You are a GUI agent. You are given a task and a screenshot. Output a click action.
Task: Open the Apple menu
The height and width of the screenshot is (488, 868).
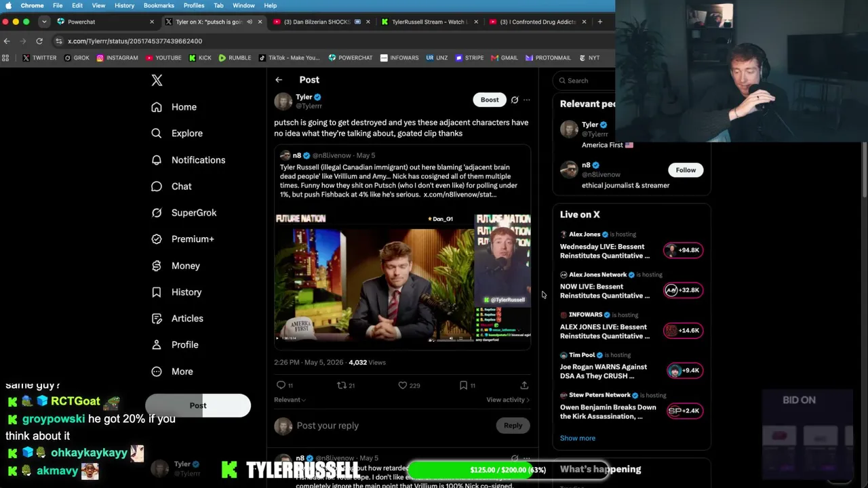(8, 5)
